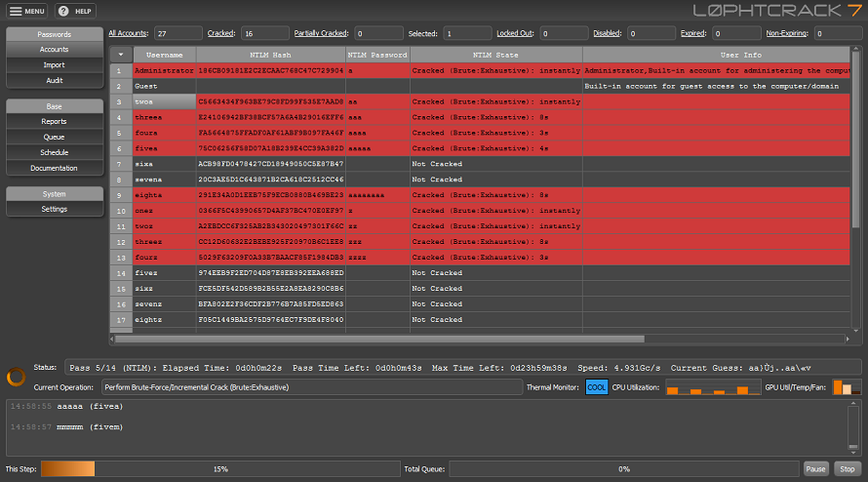
Task: Sort by the User Info column header
Action: coord(716,55)
